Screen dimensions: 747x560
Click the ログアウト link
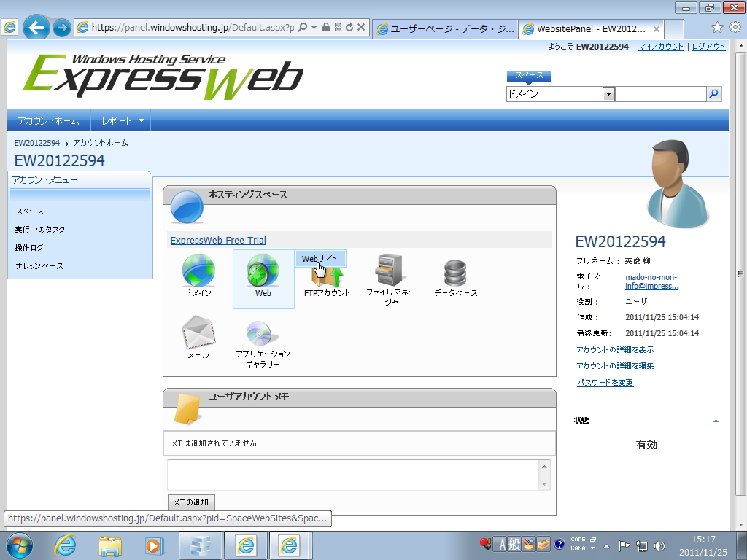pyautogui.click(x=708, y=47)
